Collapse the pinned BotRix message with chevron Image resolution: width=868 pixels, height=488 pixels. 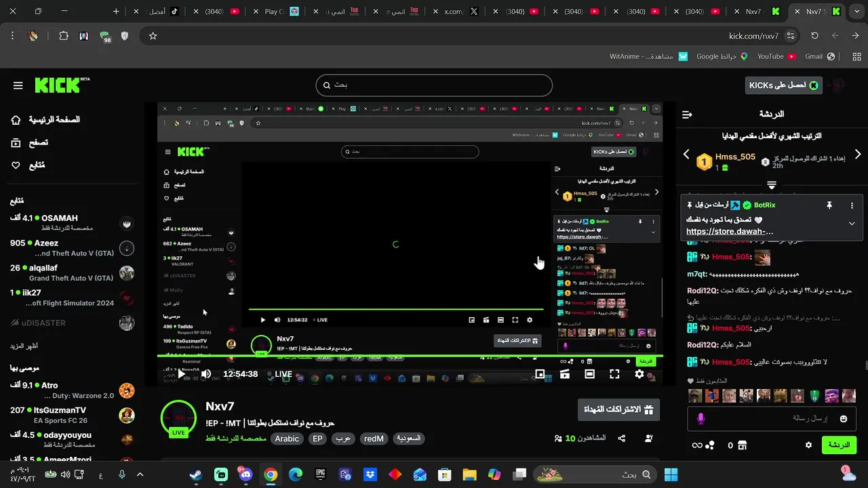(852, 223)
